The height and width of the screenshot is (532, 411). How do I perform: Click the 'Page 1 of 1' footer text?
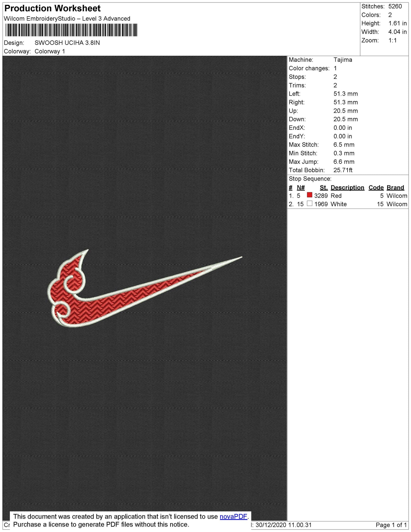click(x=391, y=525)
